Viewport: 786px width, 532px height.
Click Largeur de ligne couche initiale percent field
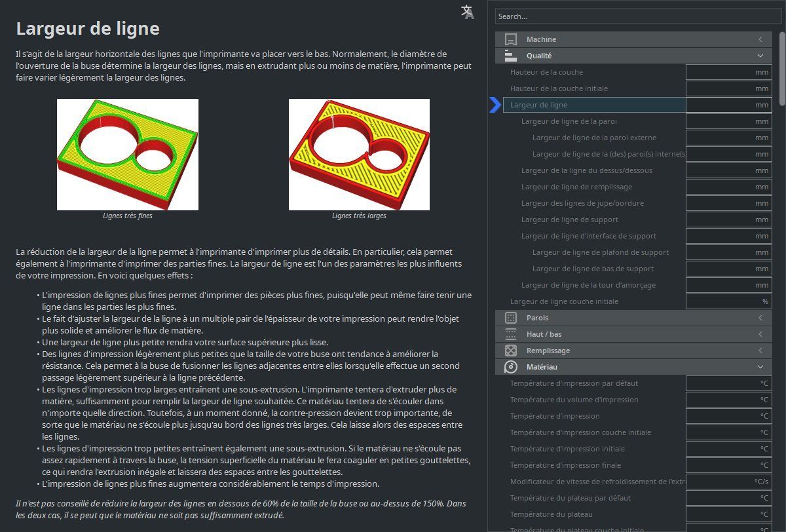tap(729, 301)
